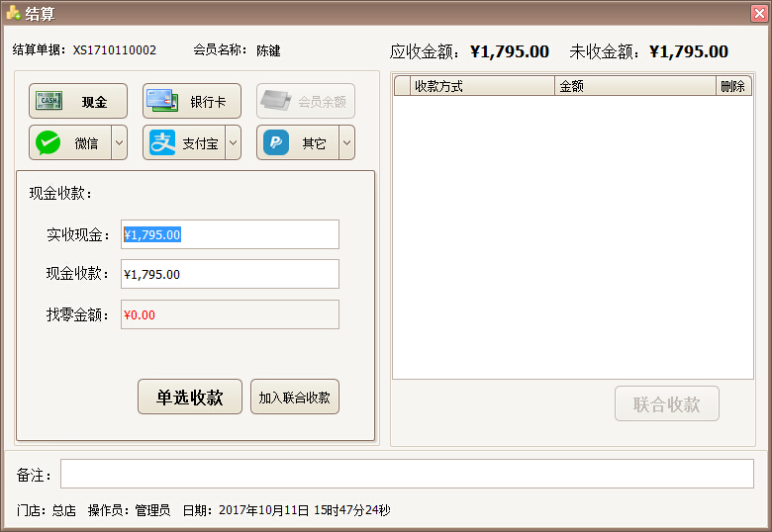Image resolution: width=772 pixels, height=532 pixels.
Task: Pay with the 支付宝 Alipay button
Action: point(184,142)
